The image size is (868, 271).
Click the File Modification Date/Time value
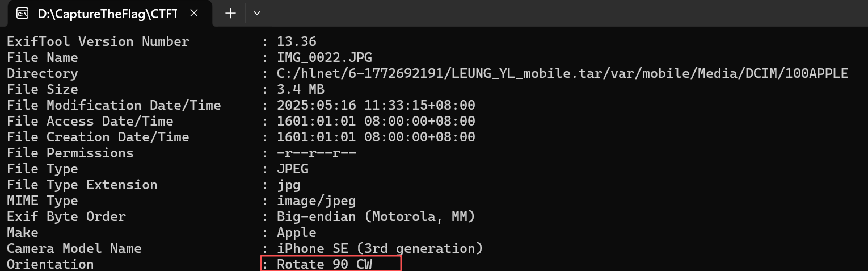point(376,105)
